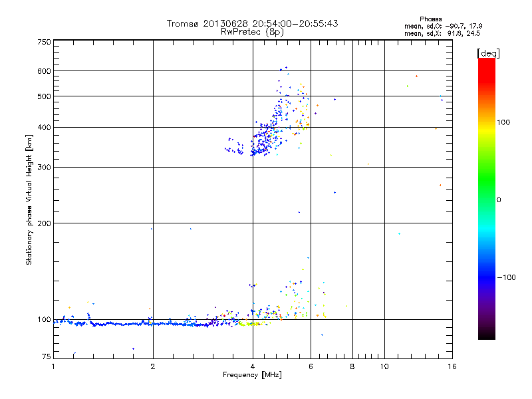The width and height of the screenshot is (532, 399).
Task: Click y-axis tick label '100'
Action: [x=44, y=320]
